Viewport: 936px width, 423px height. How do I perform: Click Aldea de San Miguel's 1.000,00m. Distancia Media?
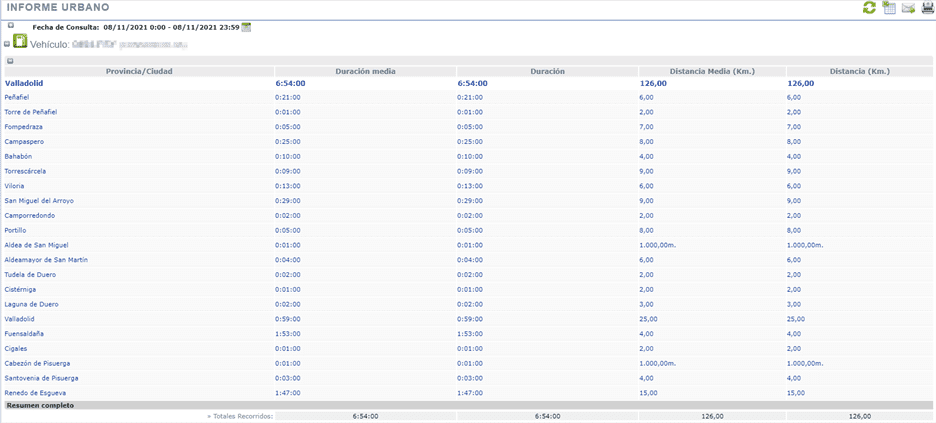tap(658, 245)
